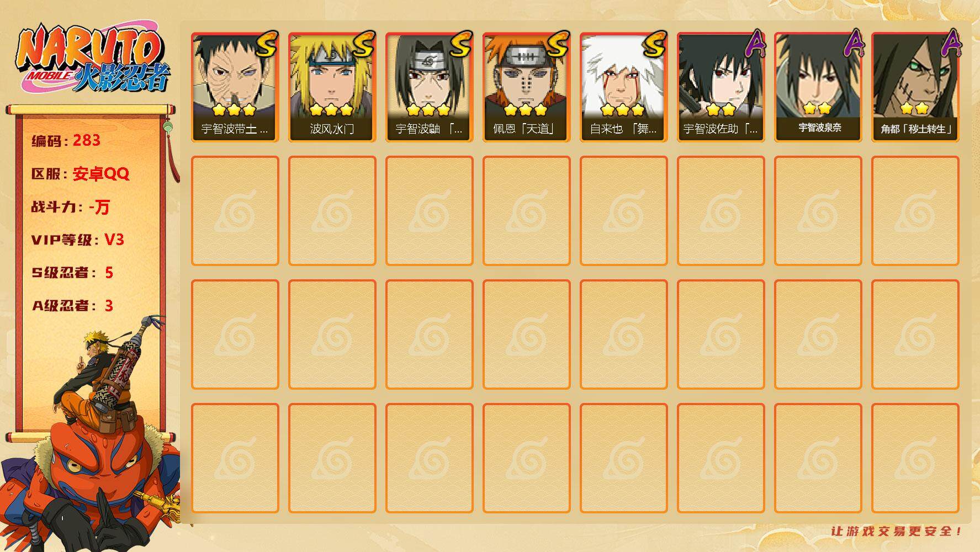Click the 宇智波鼬 ninja portrait
Image resolution: width=980 pixels, height=552 pixels.
[429, 87]
